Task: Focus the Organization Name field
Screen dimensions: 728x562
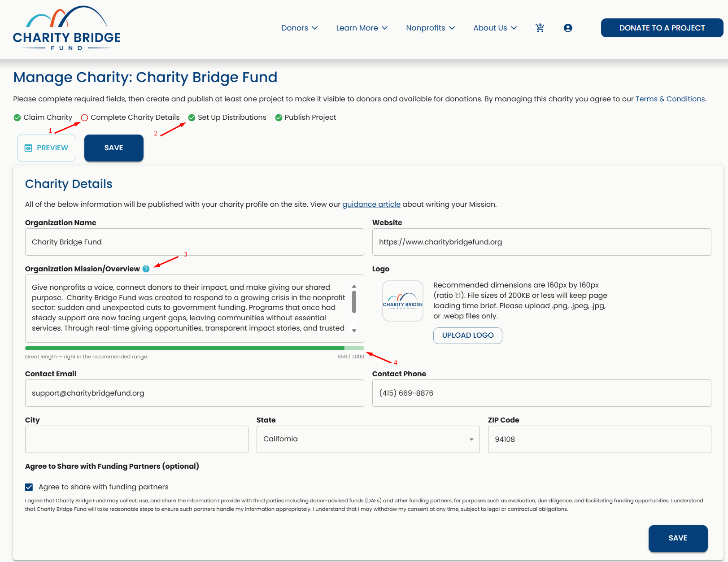Action: pos(195,242)
